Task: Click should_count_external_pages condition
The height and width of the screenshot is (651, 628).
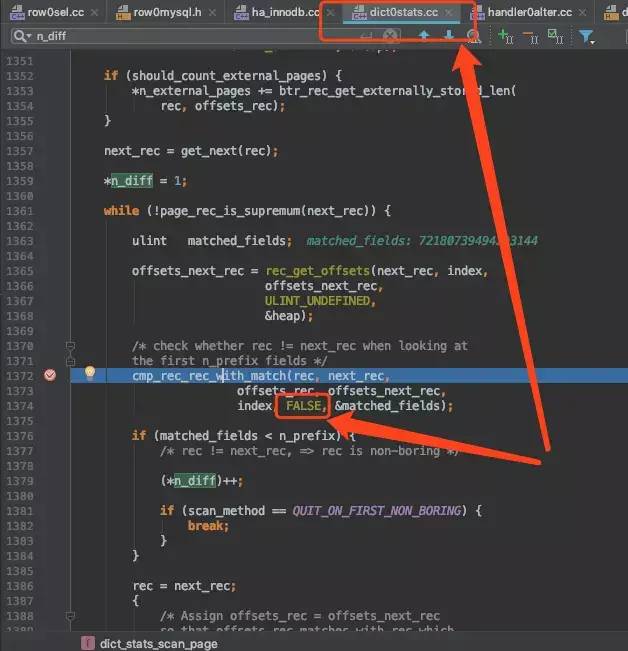Action: click(227, 76)
